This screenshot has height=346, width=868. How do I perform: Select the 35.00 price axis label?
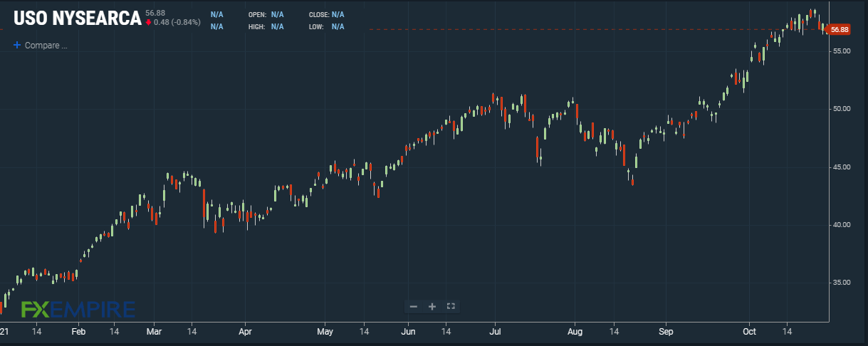pyautogui.click(x=841, y=283)
